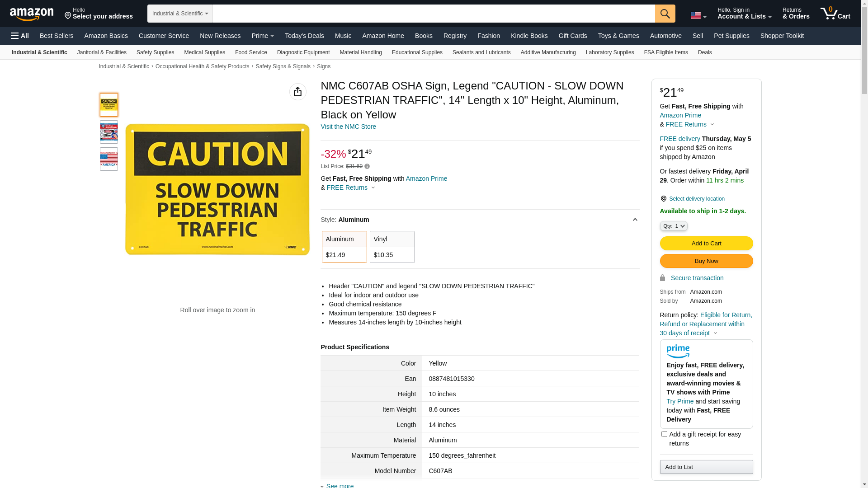Select the Vinyl style option
The height and width of the screenshot is (488, 868).
tap(392, 247)
